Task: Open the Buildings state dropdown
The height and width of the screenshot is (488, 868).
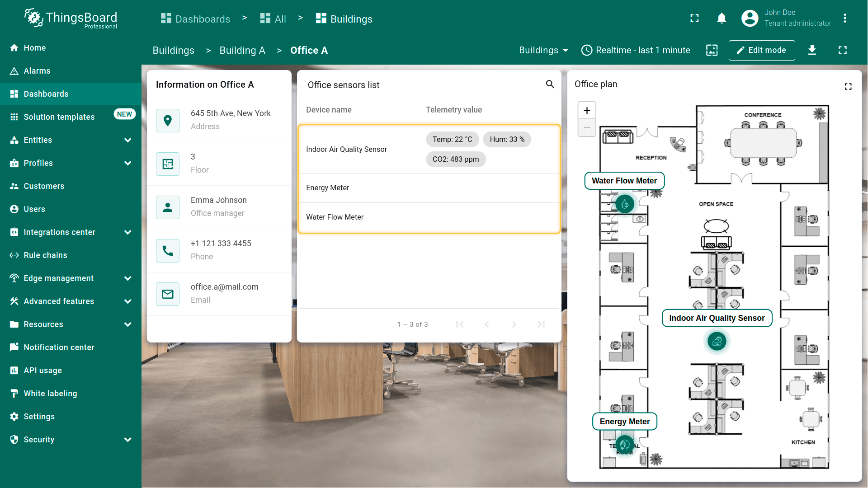Action: [543, 50]
